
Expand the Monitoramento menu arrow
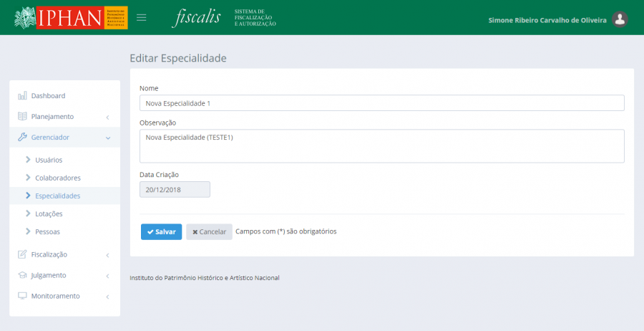(x=107, y=296)
